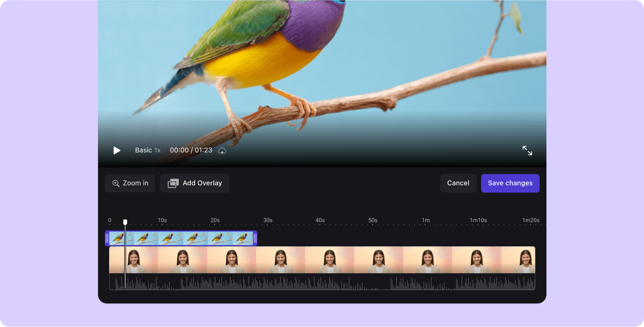Viewport: 644px width, 327px height.
Task: Click the 00:00 / 01:23 timecode display
Action: (191, 150)
